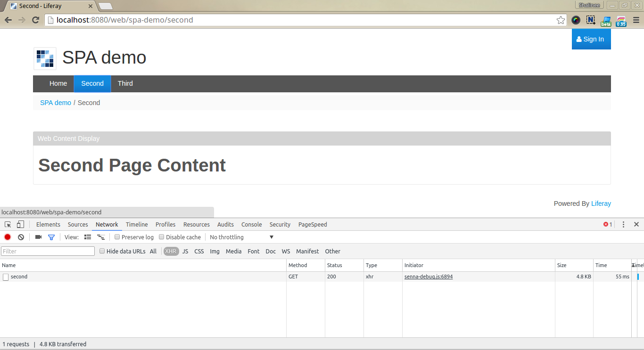The height and width of the screenshot is (350, 644).
Task: Open the new tab button
Action: click(106, 6)
